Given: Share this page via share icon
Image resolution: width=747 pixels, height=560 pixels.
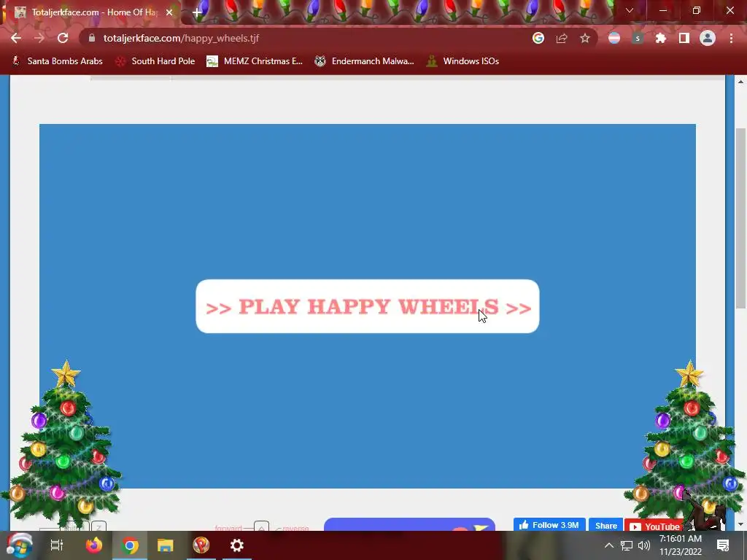Looking at the screenshot, I should point(562,38).
